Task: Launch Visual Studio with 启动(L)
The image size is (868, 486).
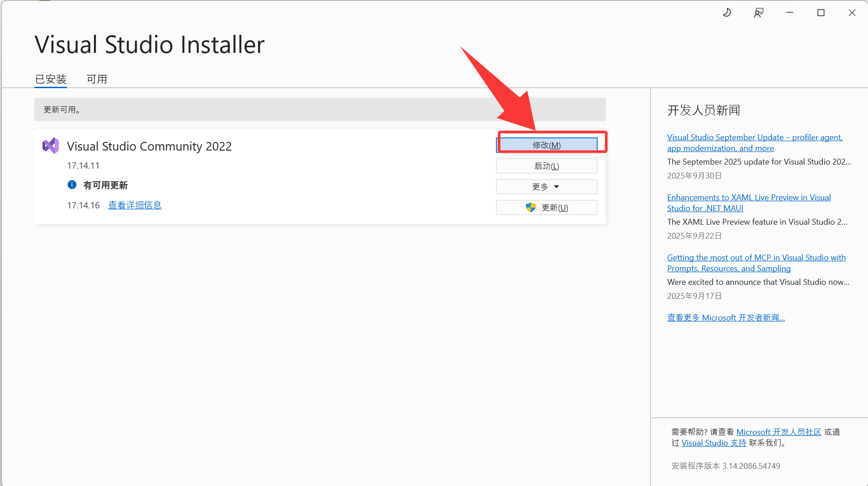Action: pos(547,166)
